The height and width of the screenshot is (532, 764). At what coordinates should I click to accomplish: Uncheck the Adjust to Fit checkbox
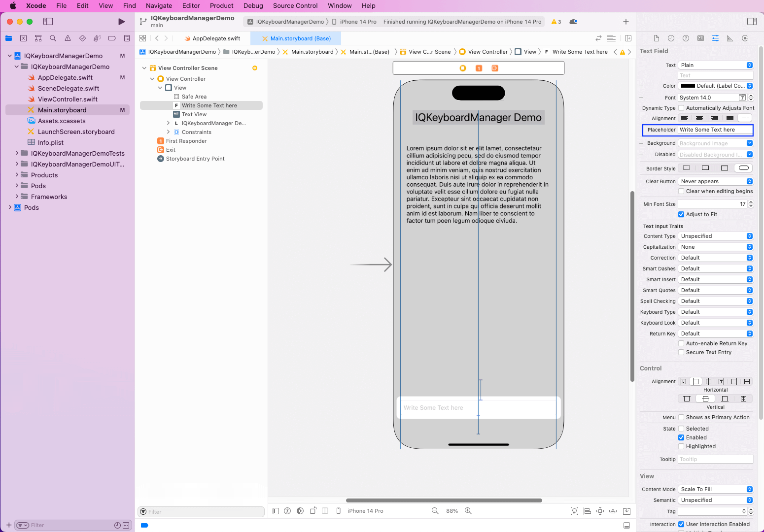click(681, 214)
